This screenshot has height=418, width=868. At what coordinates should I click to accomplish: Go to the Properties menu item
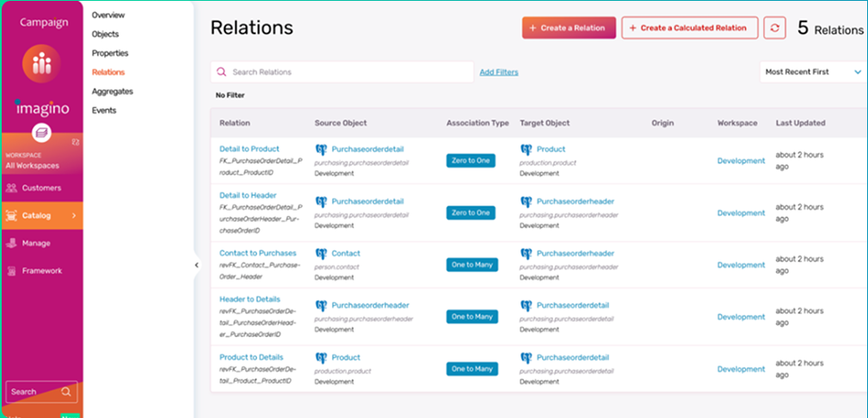110,53
